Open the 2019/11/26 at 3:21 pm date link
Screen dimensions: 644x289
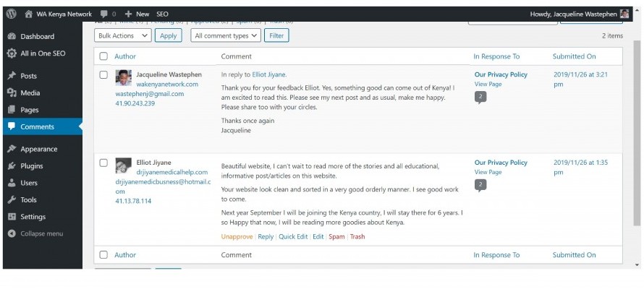[581, 79]
